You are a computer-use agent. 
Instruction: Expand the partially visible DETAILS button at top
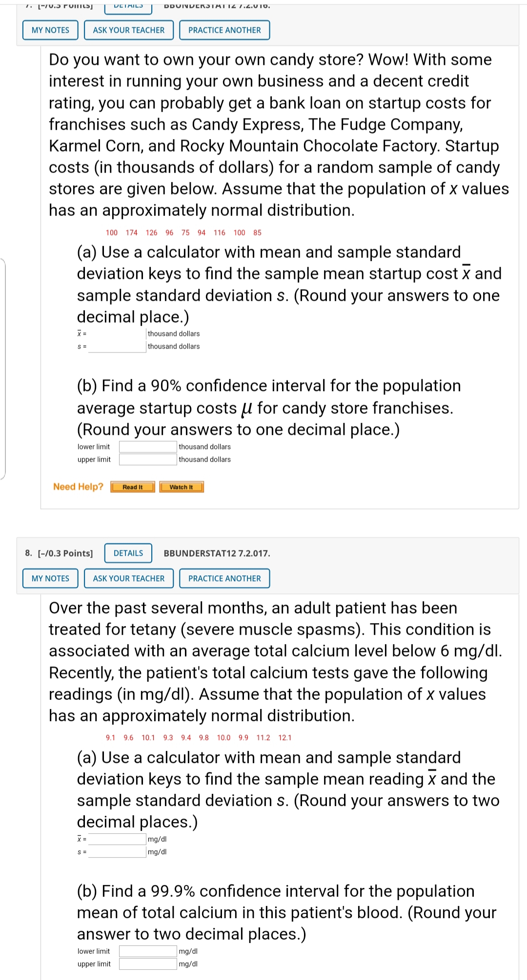128,7
